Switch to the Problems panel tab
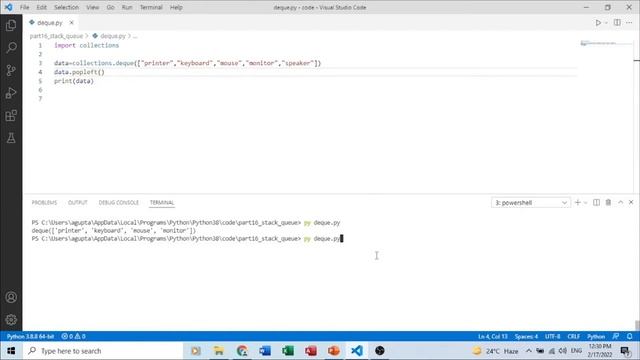 [44, 203]
